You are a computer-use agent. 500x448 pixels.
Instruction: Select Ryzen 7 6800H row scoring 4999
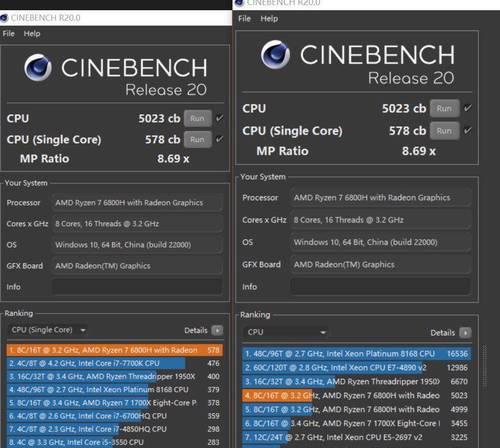[357, 409]
